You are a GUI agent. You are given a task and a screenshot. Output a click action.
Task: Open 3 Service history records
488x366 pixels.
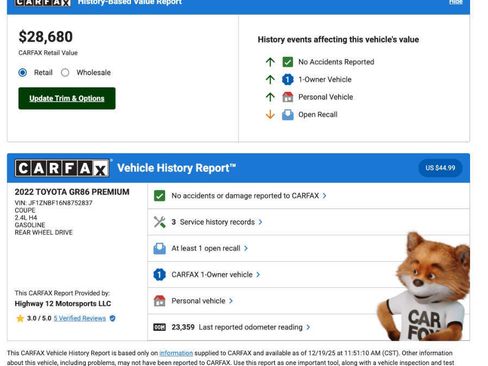point(213,222)
